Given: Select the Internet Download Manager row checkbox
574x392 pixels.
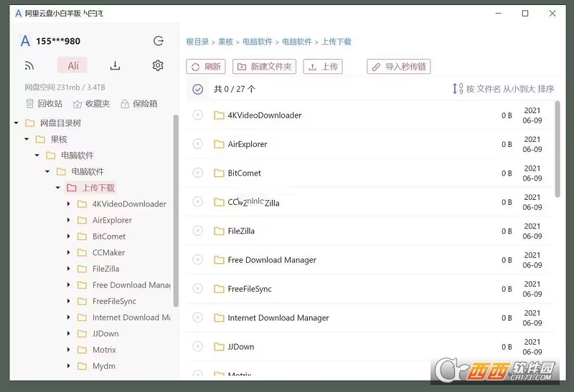Looking at the screenshot, I should click(198, 317).
